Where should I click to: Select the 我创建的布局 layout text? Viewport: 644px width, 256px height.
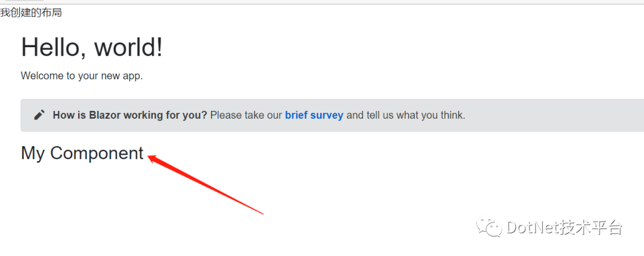(31, 13)
